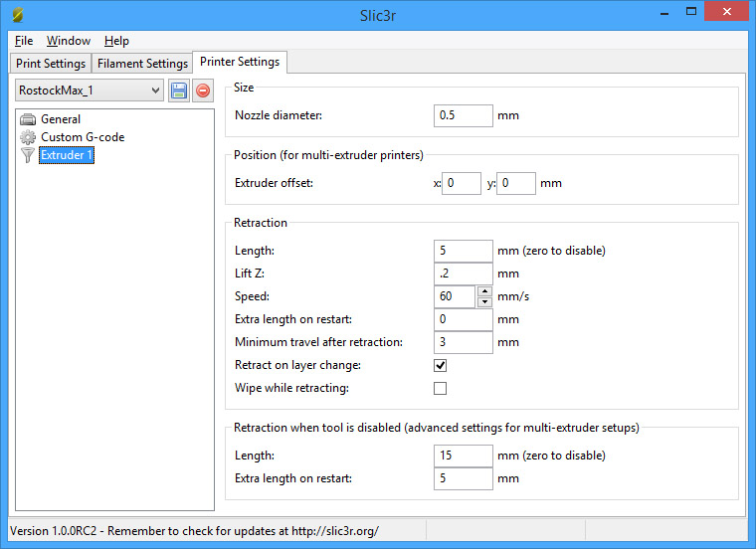Click the save preset floppy disk icon
The image size is (756, 549).
click(179, 91)
